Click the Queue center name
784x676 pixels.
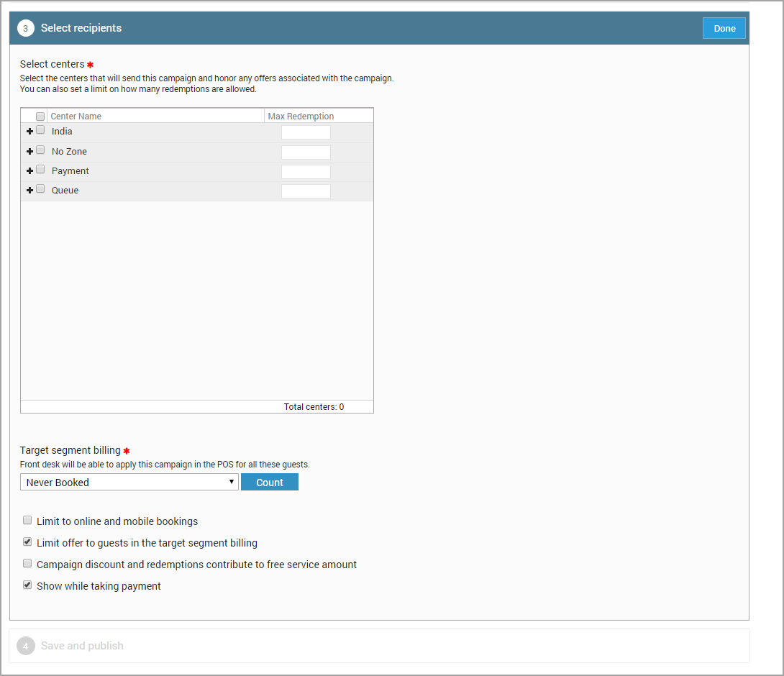(65, 190)
